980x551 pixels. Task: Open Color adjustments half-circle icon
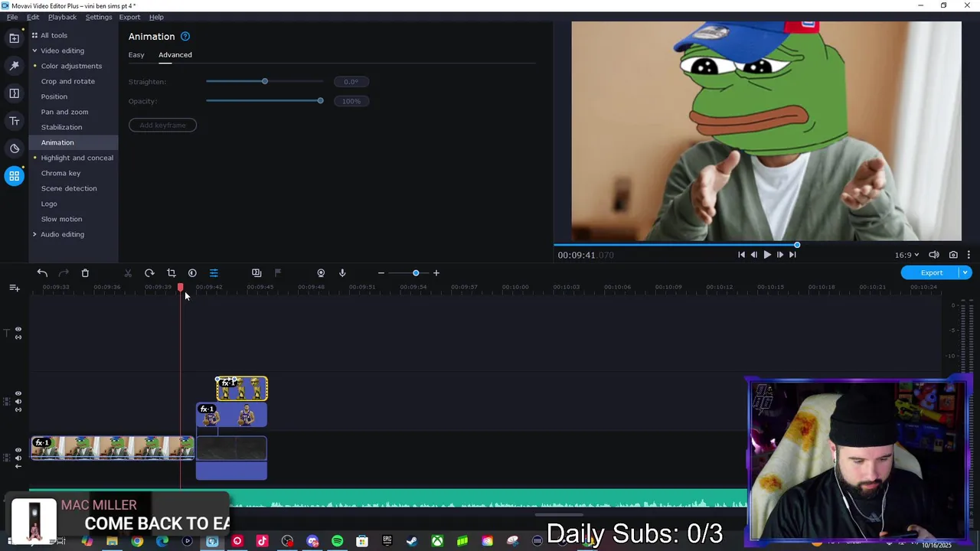click(192, 273)
